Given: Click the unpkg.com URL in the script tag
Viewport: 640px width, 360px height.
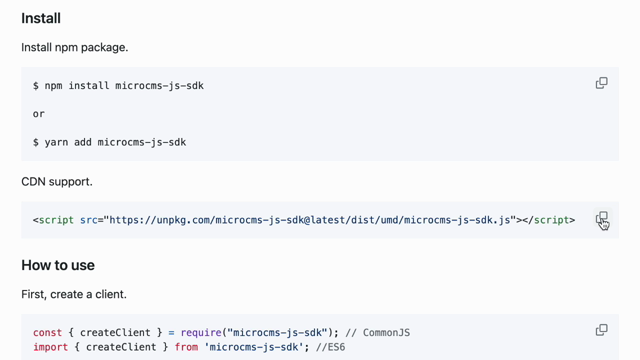Looking at the screenshot, I should click(x=310, y=220).
